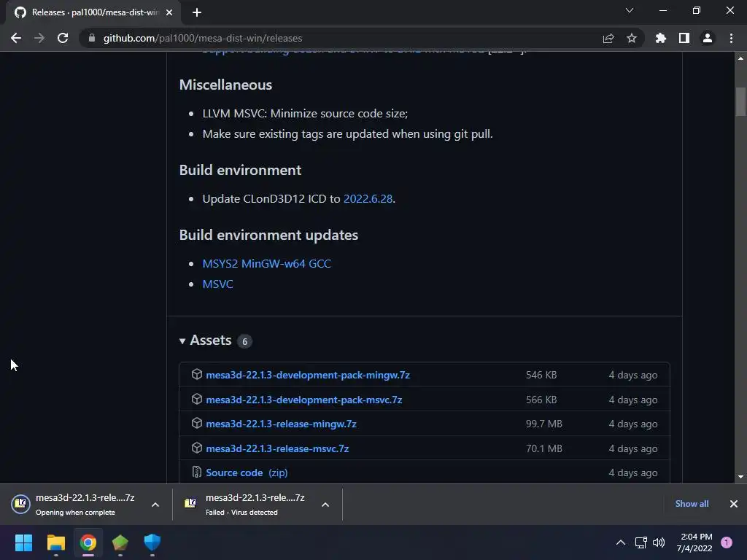Click the Chrome taskbar icon
747x560 pixels.
click(88, 542)
